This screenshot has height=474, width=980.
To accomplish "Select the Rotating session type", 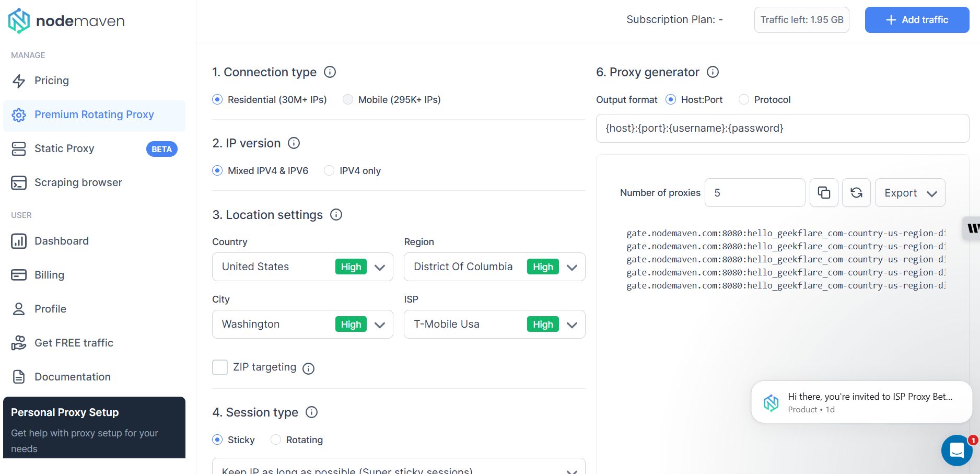I will click(x=276, y=440).
